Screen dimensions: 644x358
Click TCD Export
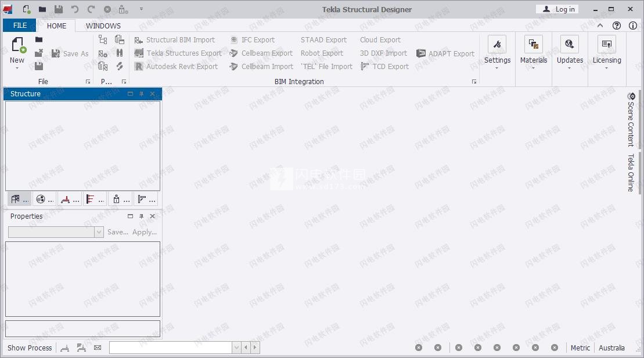click(x=384, y=66)
